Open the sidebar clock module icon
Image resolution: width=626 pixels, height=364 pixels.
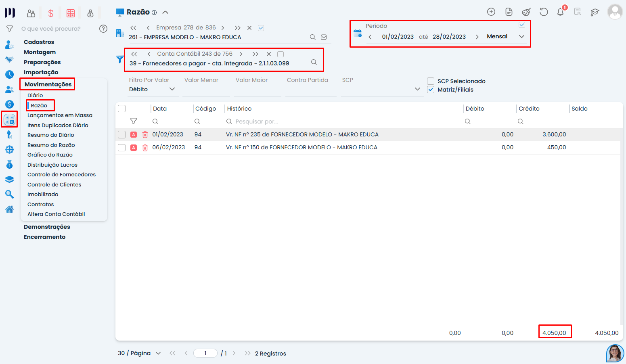click(9, 74)
